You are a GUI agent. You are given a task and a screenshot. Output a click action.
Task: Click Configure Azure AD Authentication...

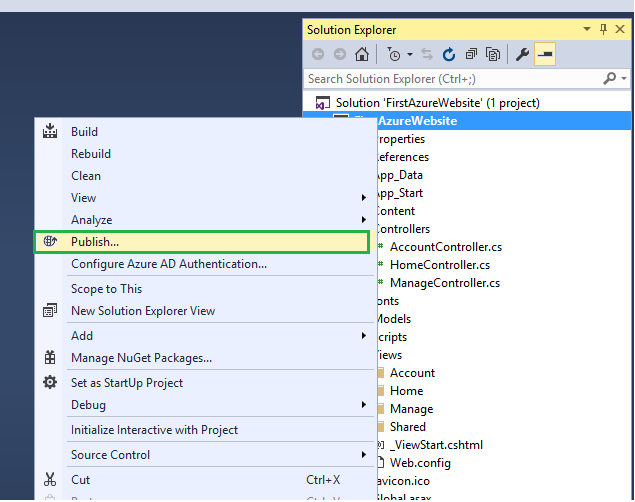click(x=169, y=264)
